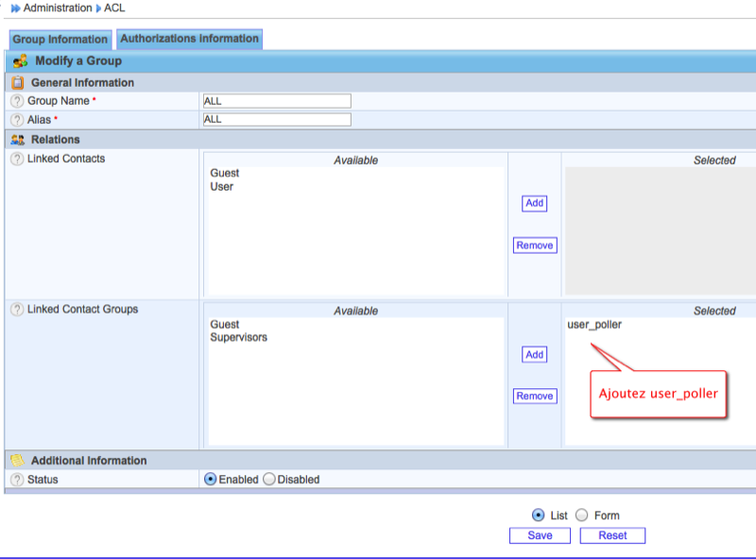The image size is (756, 559).
Task: Select Supervisors in available contact groups
Action: (238, 337)
